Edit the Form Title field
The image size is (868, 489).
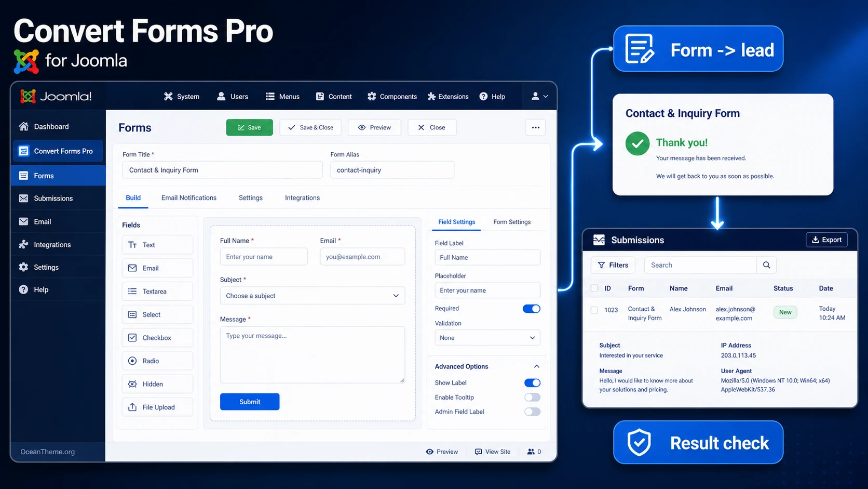[x=222, y=170]
